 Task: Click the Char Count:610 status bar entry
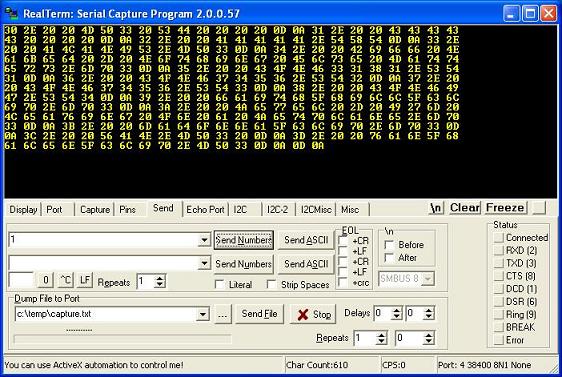click(331, 365)
